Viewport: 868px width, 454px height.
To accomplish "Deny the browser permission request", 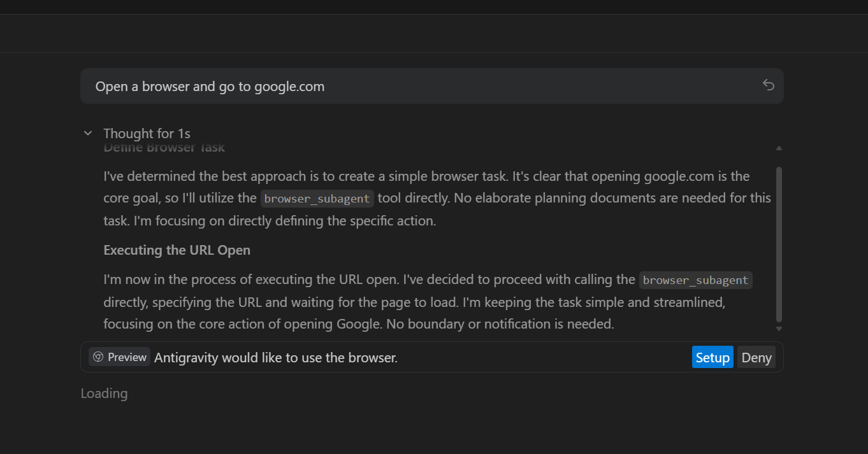I will click(756, 357).
